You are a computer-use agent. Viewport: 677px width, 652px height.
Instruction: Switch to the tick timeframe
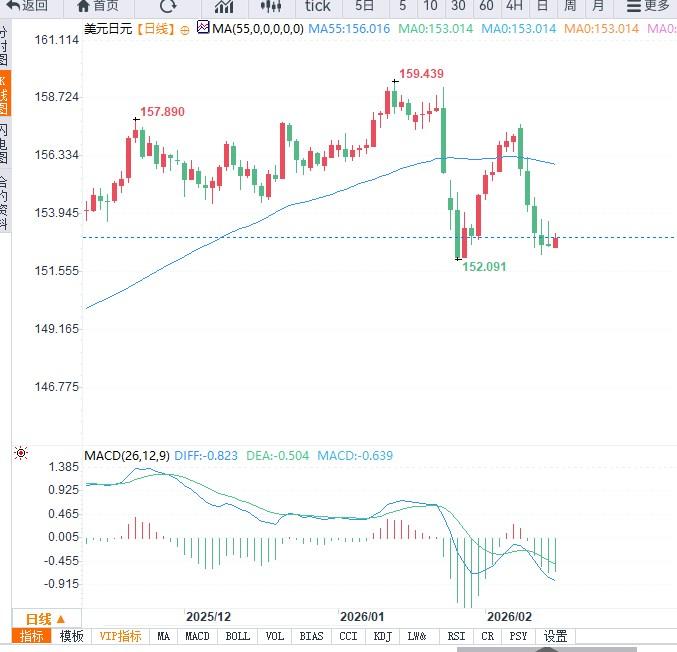317,6
